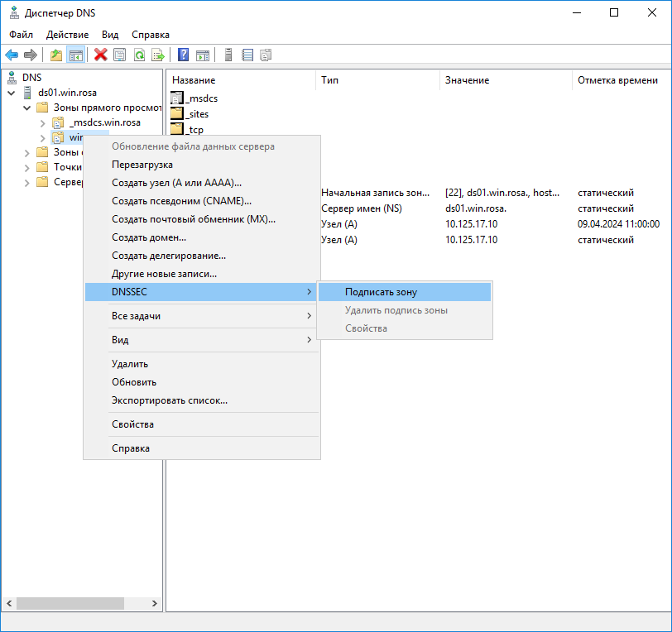
Task: Click the Back arrow in toolbar
Action: tap(12, 55)
